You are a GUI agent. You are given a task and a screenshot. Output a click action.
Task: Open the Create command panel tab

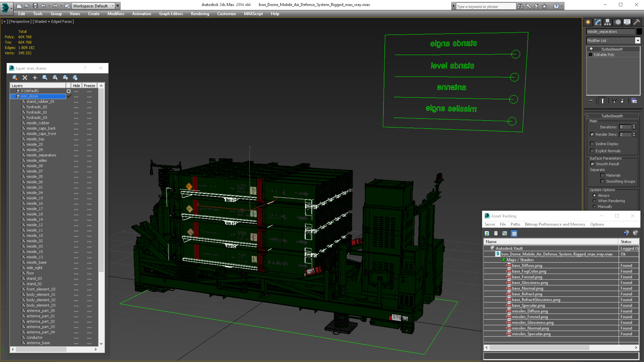coord(588,22)
